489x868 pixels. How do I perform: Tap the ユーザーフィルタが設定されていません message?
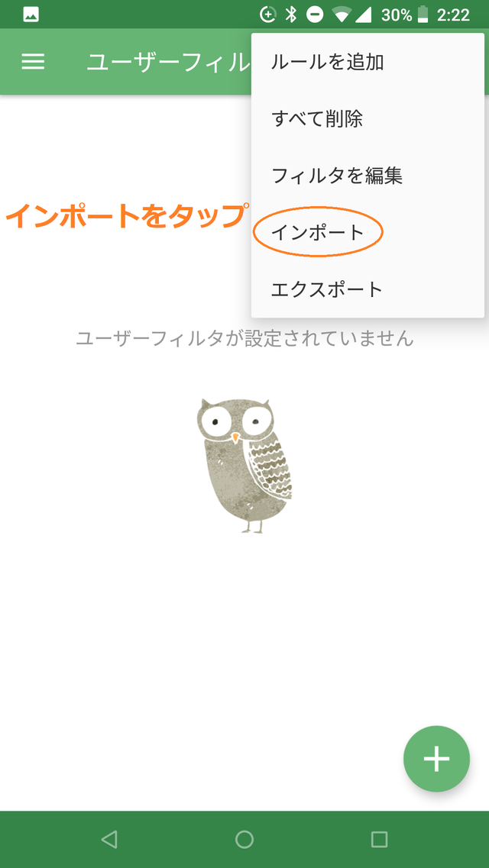pos(244,337)
